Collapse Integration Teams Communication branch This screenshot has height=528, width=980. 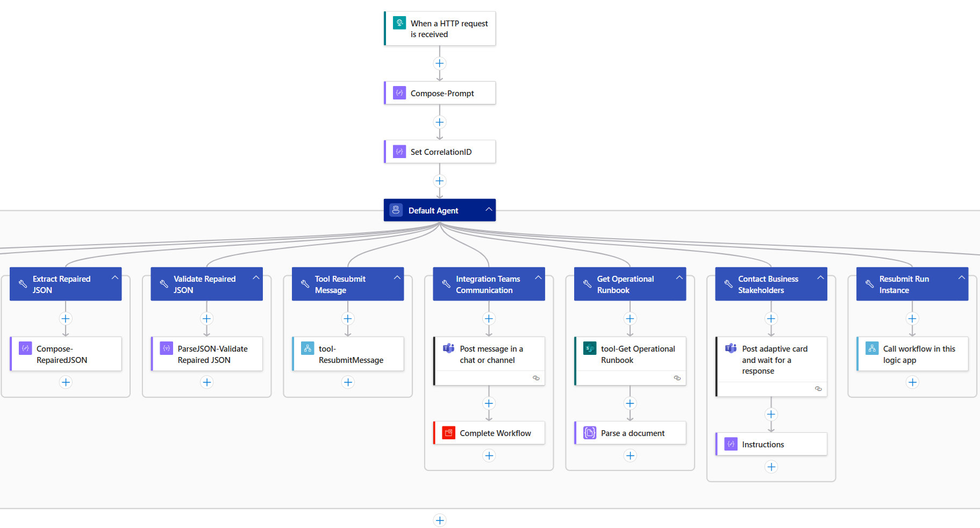(538, 277)
